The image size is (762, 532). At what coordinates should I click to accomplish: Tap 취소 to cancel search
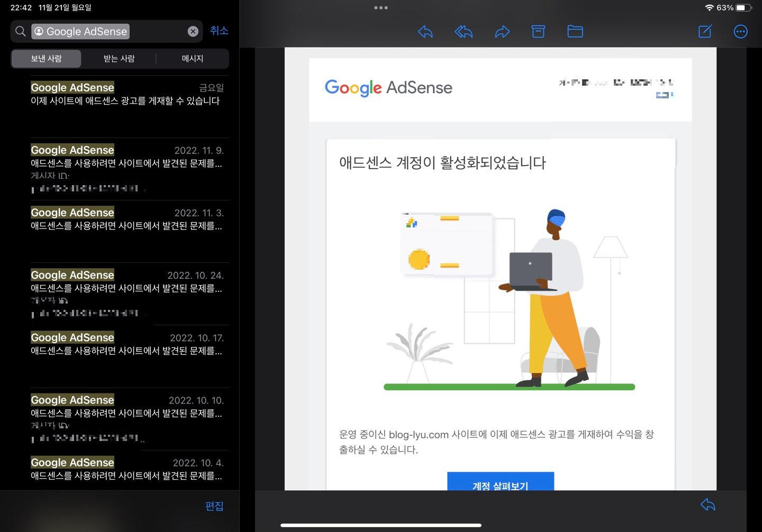219,31
